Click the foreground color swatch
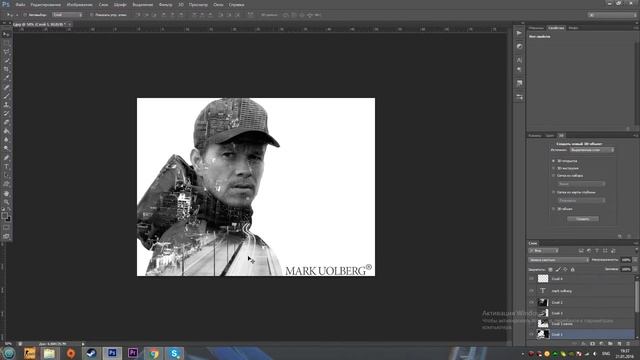Viewport: 640px width, 360px height. pos(4,215)
